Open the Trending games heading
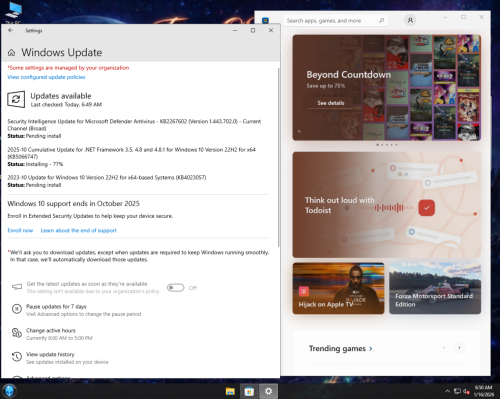 337,349
